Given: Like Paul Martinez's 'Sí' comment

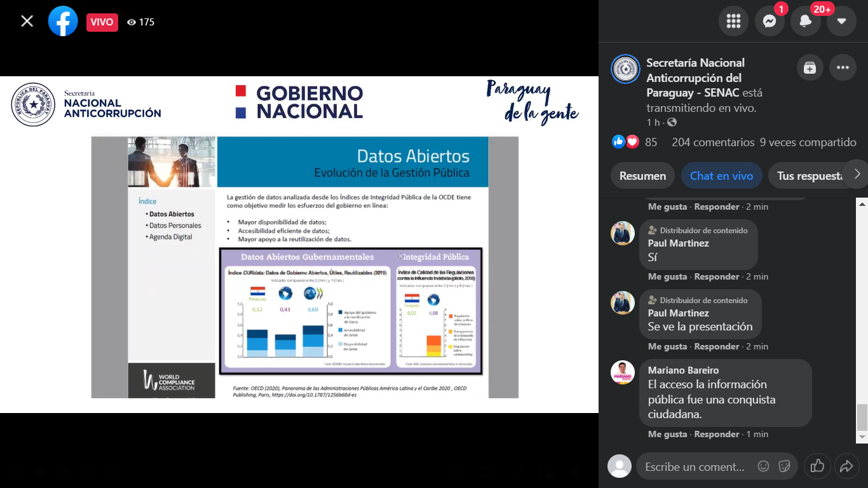Looking at the screenshot, I should (667, 276).
